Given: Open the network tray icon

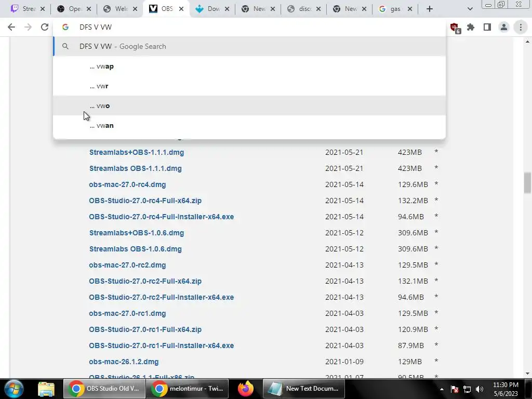Looking at the screenshot, I should [467, 389].
